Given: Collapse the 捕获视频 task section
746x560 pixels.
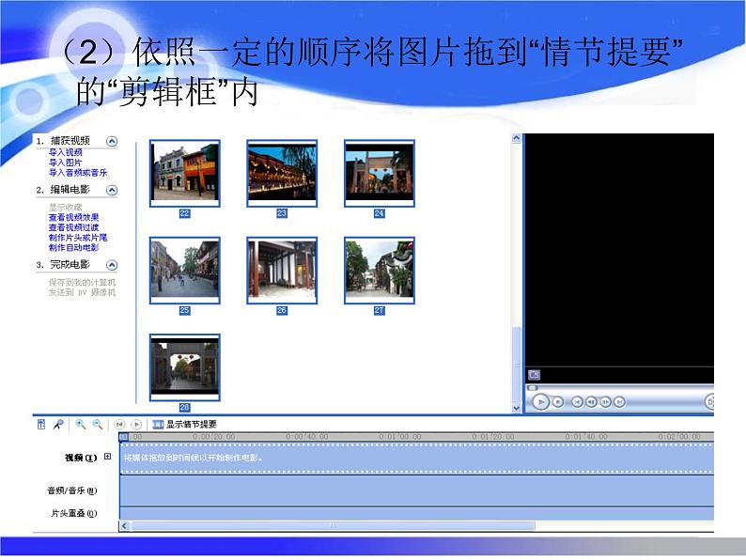Looking at the screenshot, I should [x=112, y=141].
